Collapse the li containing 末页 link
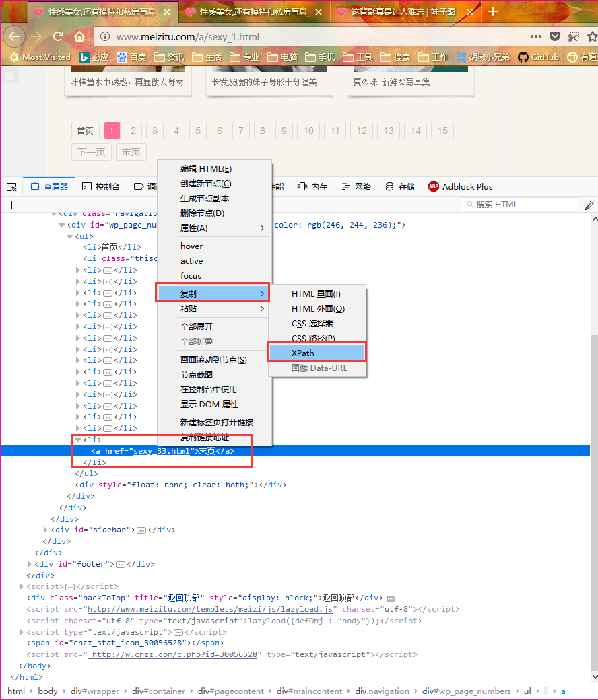This screenshot has width=598, height=700. coord(77,440)
